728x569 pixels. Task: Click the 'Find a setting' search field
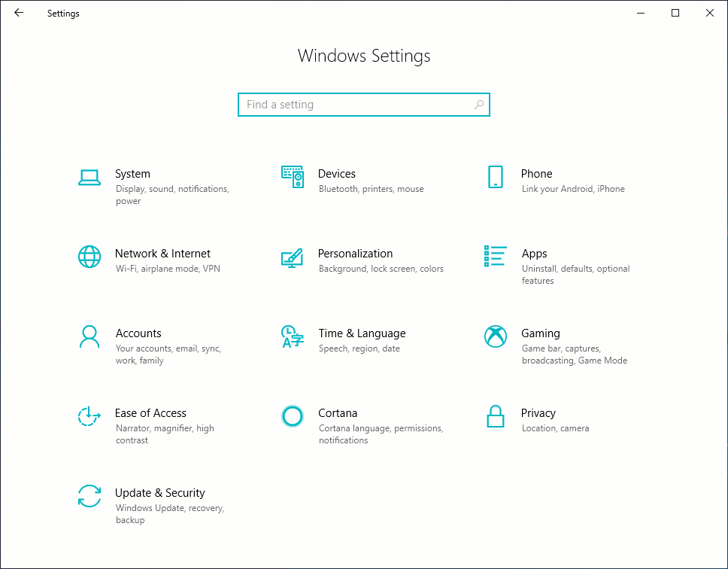pos(358,105)
